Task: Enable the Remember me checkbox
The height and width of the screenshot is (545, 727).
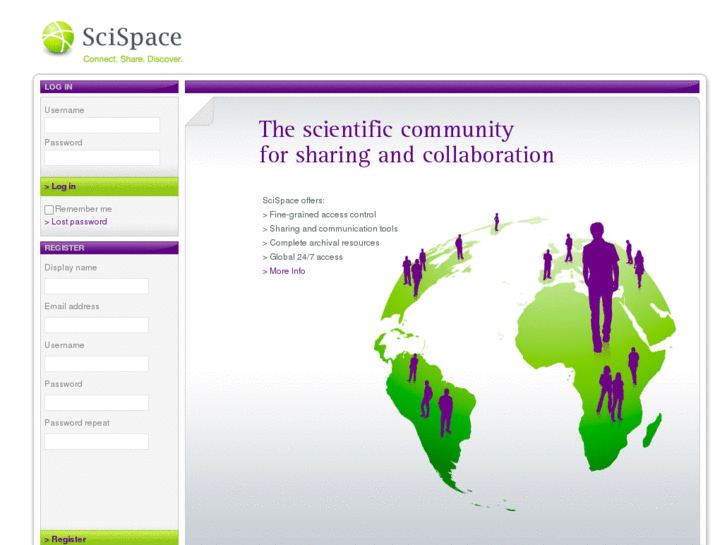Action: 49,210
